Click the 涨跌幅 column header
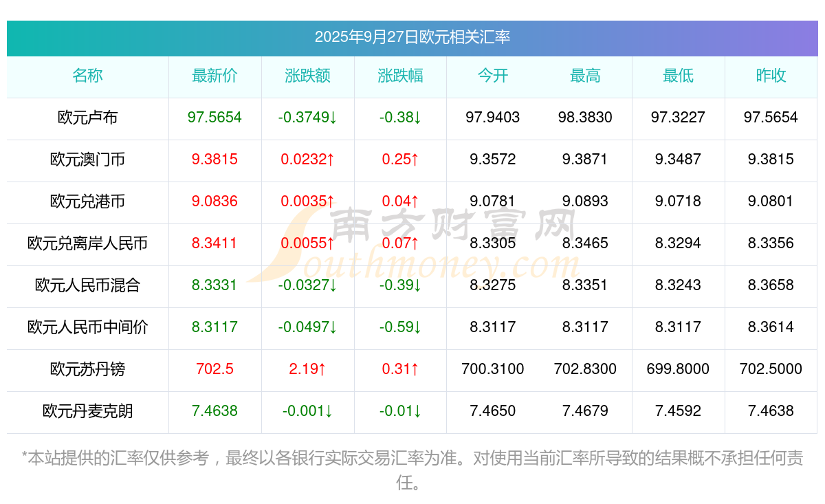Screen dimensions: 825x504 click(x=400, y=76)
